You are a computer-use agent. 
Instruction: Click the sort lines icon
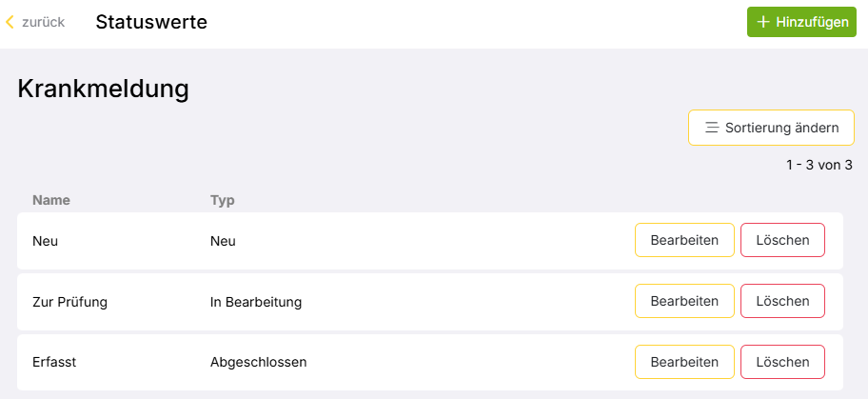click(711, 128)
